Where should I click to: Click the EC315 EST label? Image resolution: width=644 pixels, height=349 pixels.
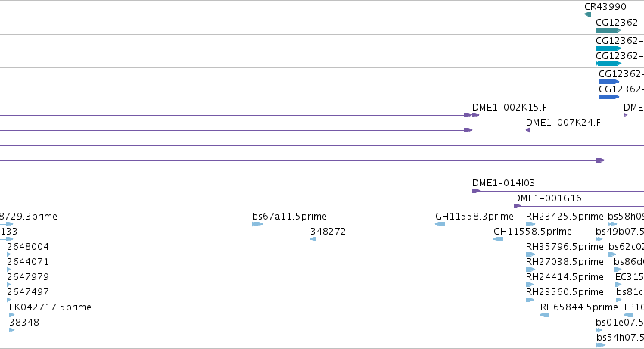[x=629, y=277]
